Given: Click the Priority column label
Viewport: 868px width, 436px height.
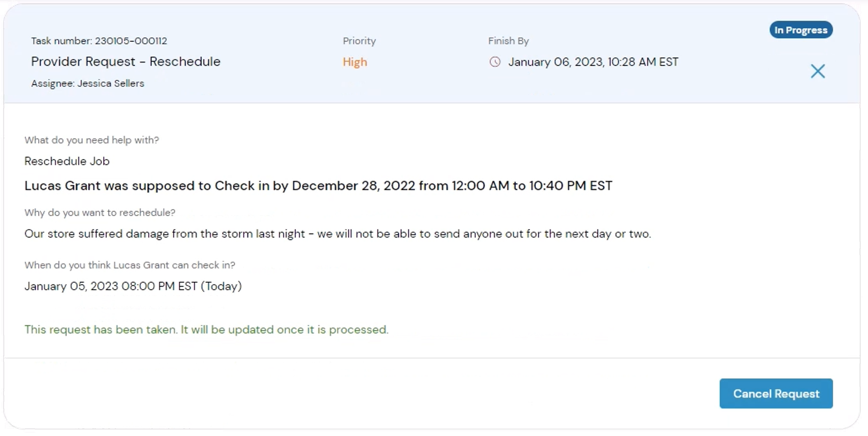Looking at the screenshot, I should [359, 41].
